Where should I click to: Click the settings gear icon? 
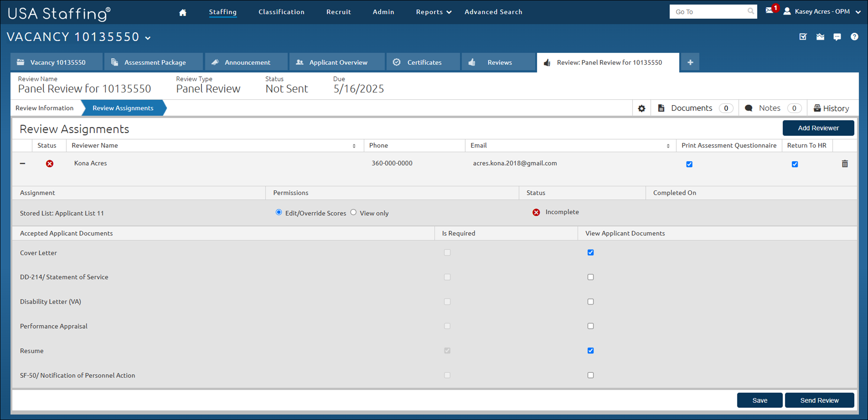[641, 109]
